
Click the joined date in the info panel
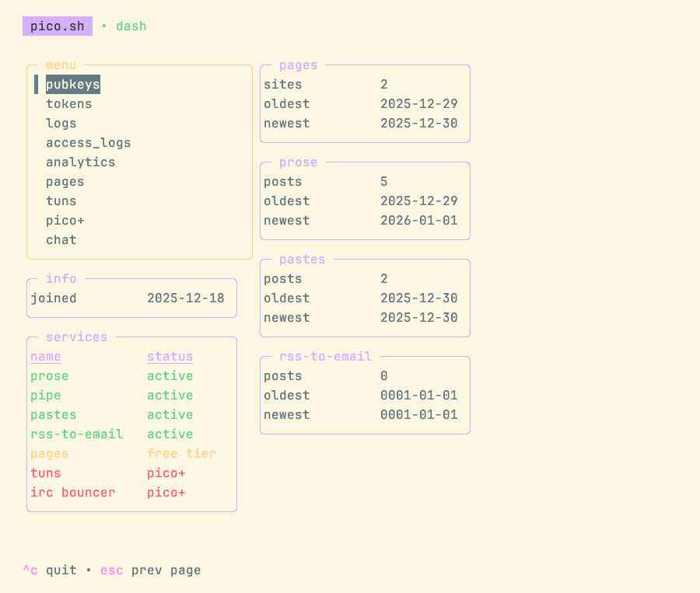pos(185,298)
